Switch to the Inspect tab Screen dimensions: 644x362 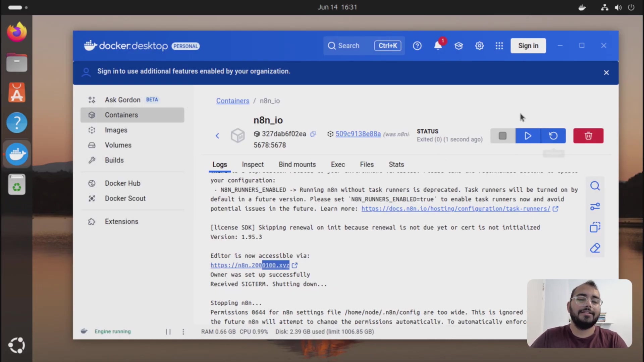(x=253, y=165)
